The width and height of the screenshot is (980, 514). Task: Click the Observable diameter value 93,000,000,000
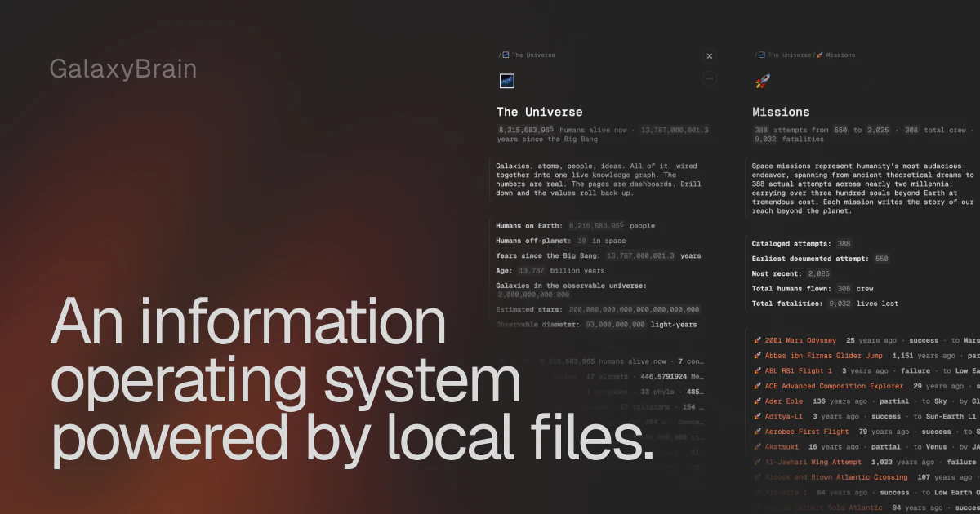point(615,325)
